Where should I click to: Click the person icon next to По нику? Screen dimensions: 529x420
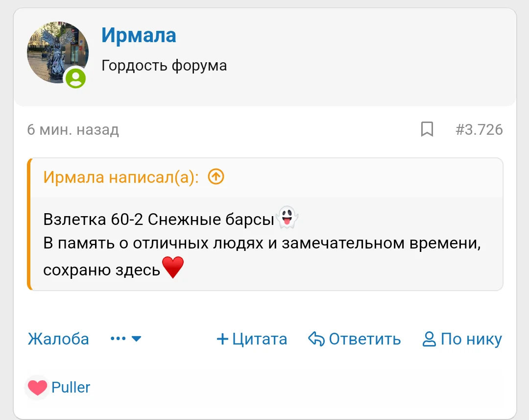[430, 338]
